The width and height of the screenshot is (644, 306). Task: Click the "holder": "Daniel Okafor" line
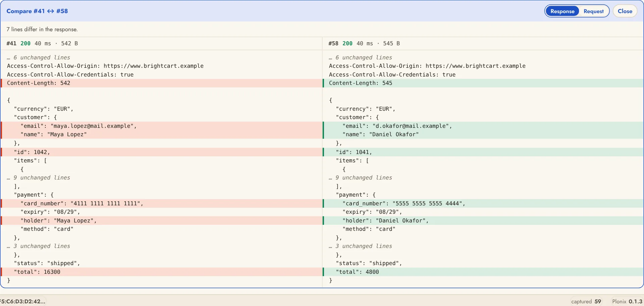coord(483,220)
